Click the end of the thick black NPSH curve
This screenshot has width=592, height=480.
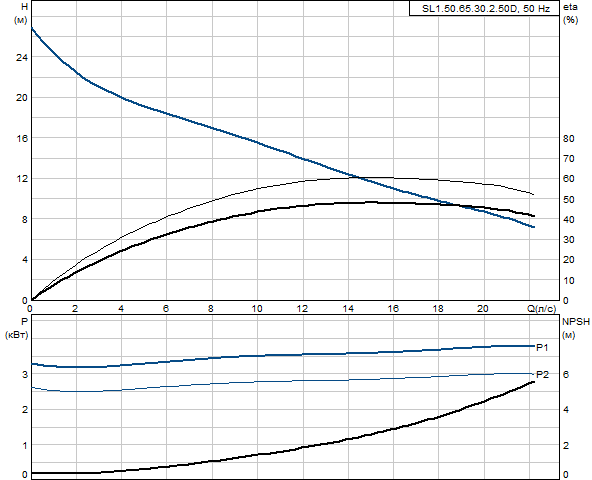coord(533,382)
